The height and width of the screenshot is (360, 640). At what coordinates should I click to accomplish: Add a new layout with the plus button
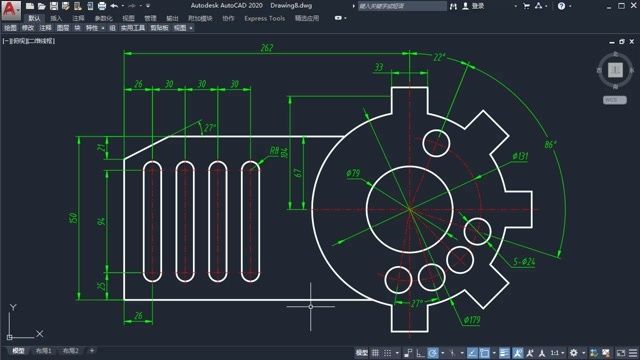point(92,351)
